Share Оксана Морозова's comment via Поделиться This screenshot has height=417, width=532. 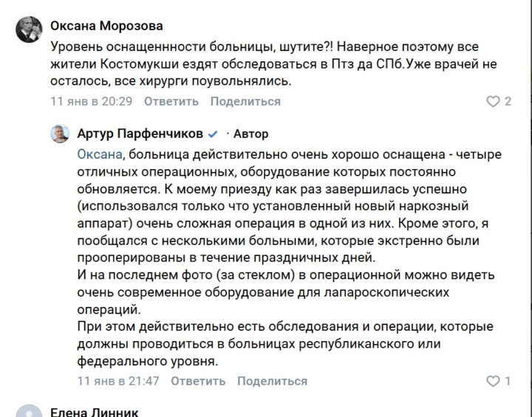pos(245,101)
